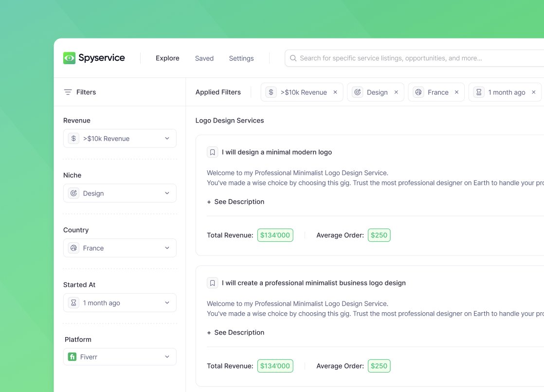Click hourglass icon in Started At dropdown

click(x=73, y=303)
